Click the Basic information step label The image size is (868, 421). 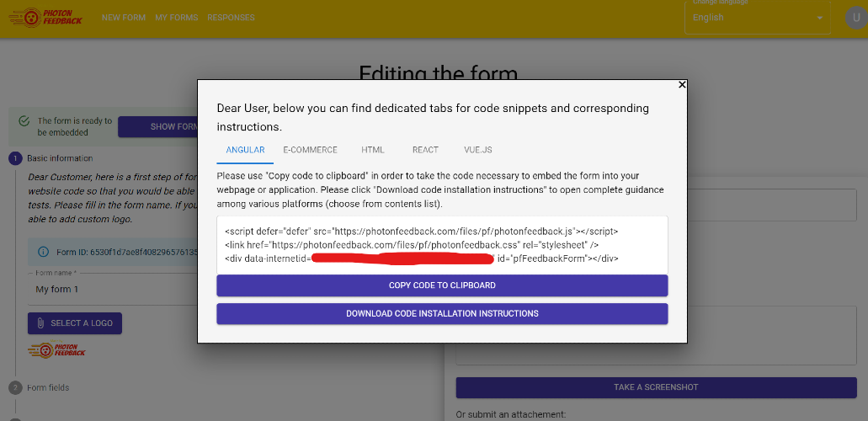[x=60, y=158]
